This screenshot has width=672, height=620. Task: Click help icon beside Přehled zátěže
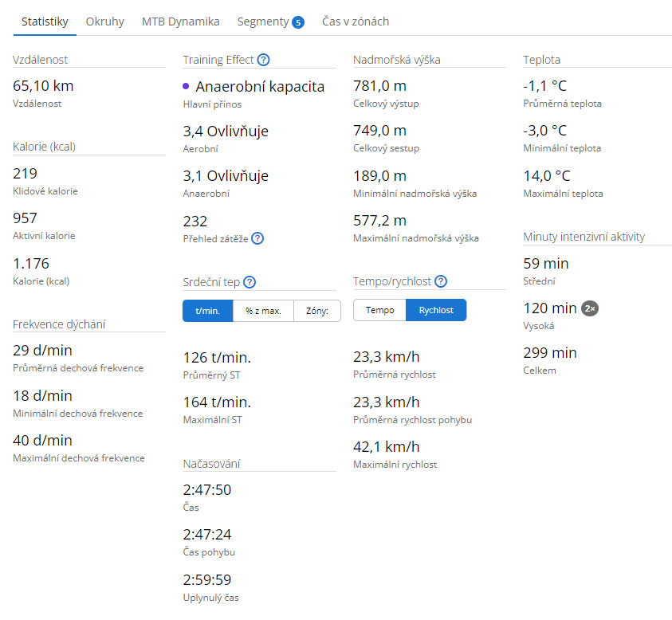pos(257,238)
